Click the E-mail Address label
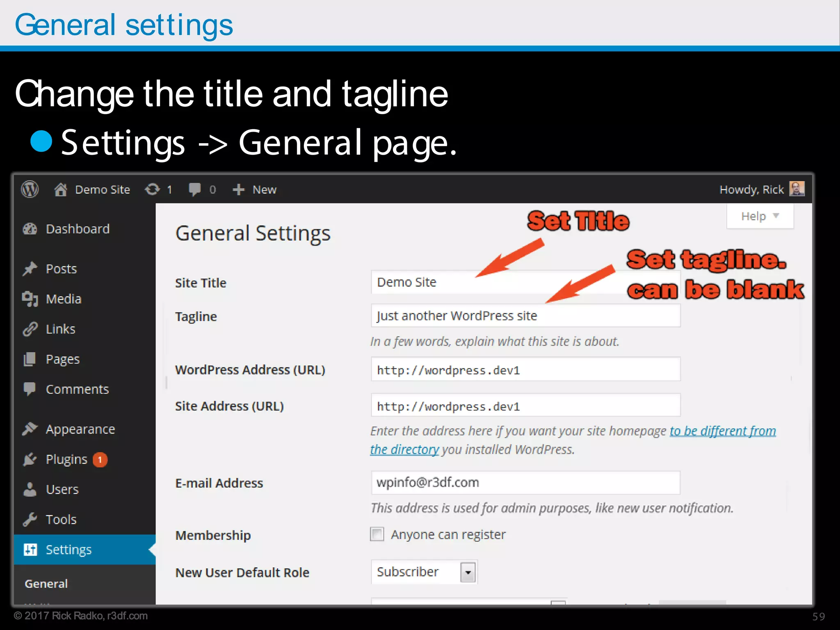Image resolution: width=840 pixels, height=630 pixels. click(219, 483)
